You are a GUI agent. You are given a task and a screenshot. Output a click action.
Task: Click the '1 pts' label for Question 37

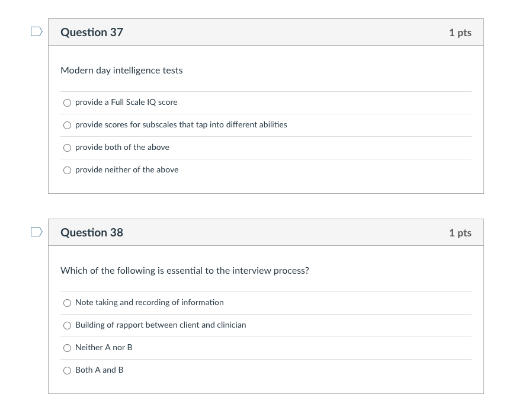pyautogui.click(x=460, y=33)
